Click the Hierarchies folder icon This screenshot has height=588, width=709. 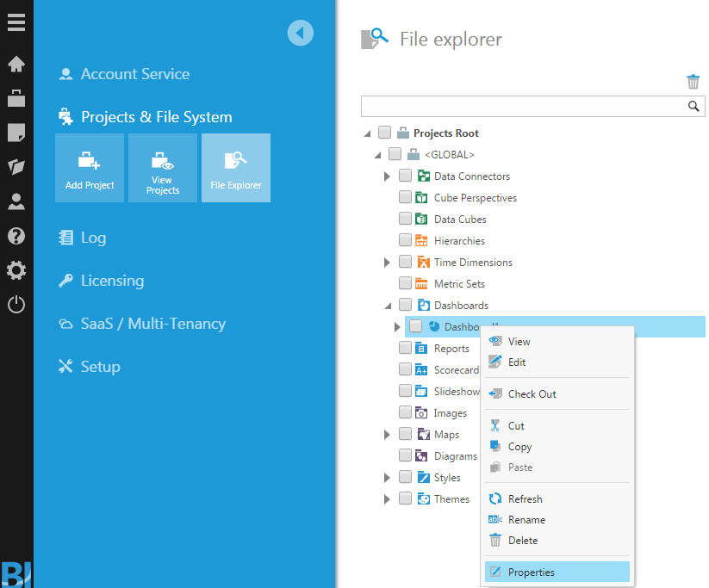[421, 240]
